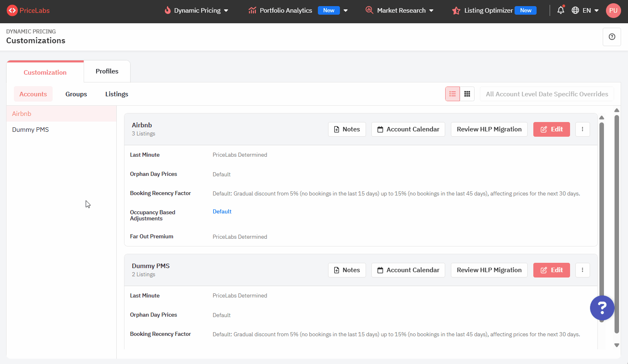Click the New badge beside Portfolio Analytics
Screen dimensions: 628x364
point(329,11)
